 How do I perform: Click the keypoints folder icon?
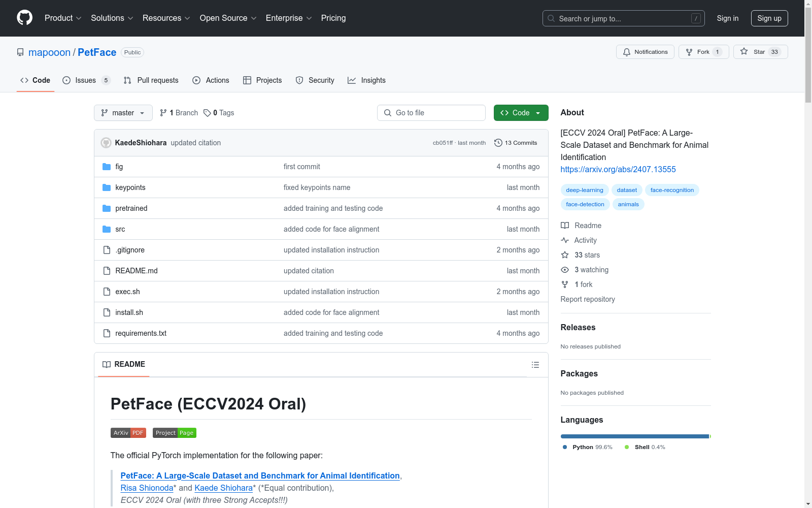107,187
